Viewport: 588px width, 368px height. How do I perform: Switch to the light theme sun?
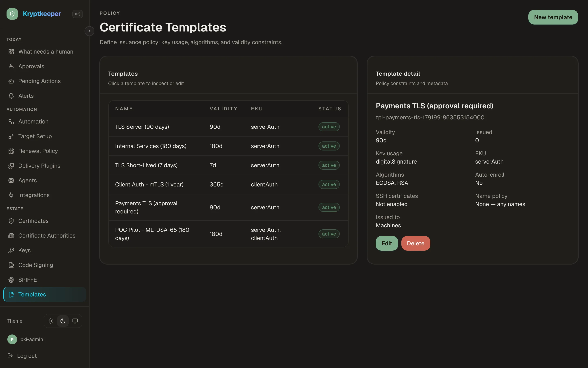pyautogui.click(x=51, y=321)
